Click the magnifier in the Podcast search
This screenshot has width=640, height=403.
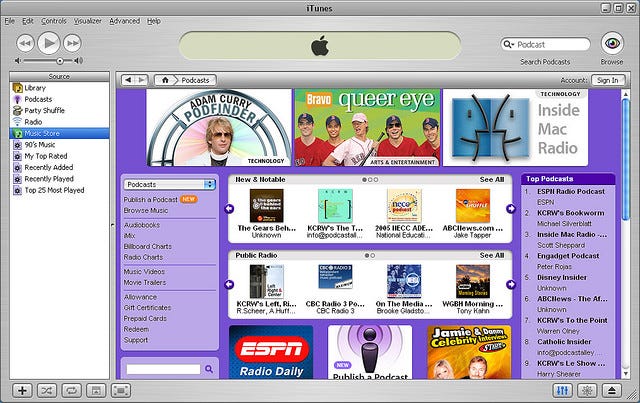click(508, 44)
